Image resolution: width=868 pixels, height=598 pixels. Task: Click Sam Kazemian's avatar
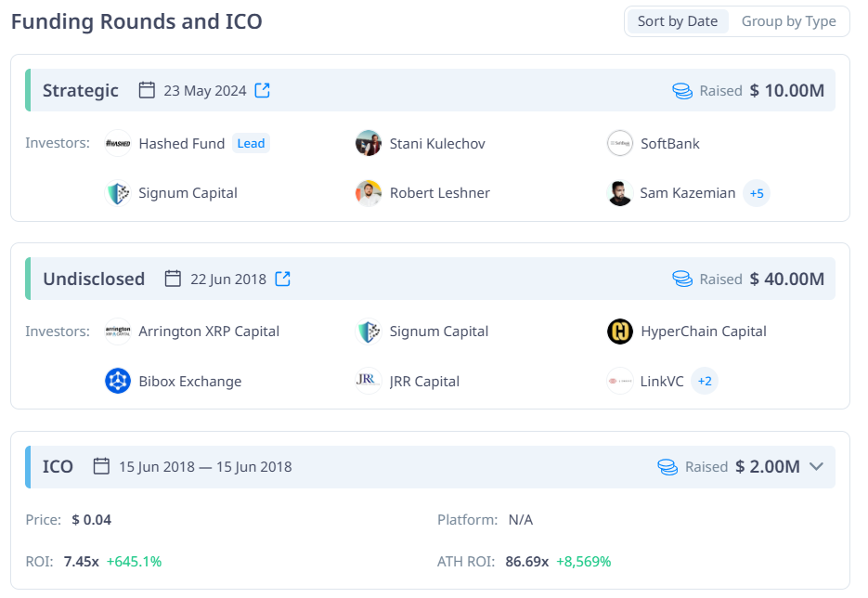620,193
